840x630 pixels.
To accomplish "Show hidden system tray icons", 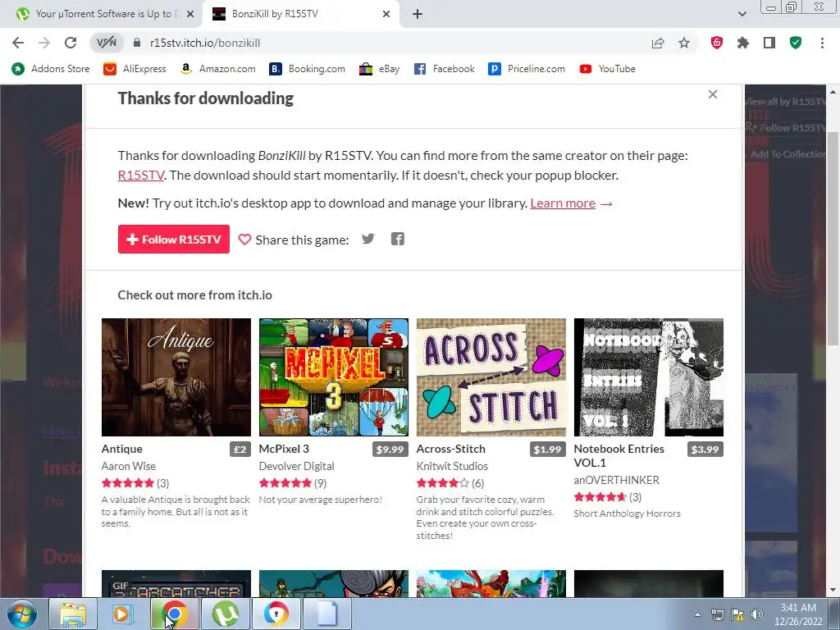I will click(697, 614).
